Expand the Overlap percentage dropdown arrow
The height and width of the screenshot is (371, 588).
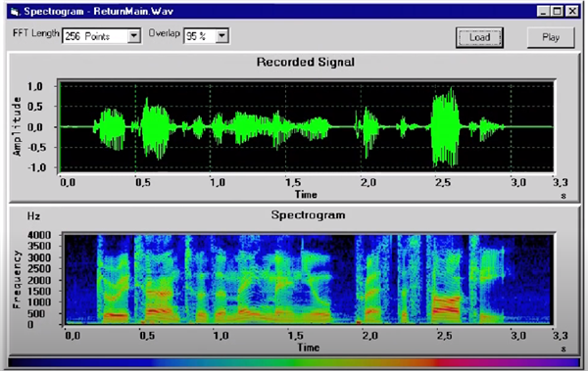tap(222, 36)
